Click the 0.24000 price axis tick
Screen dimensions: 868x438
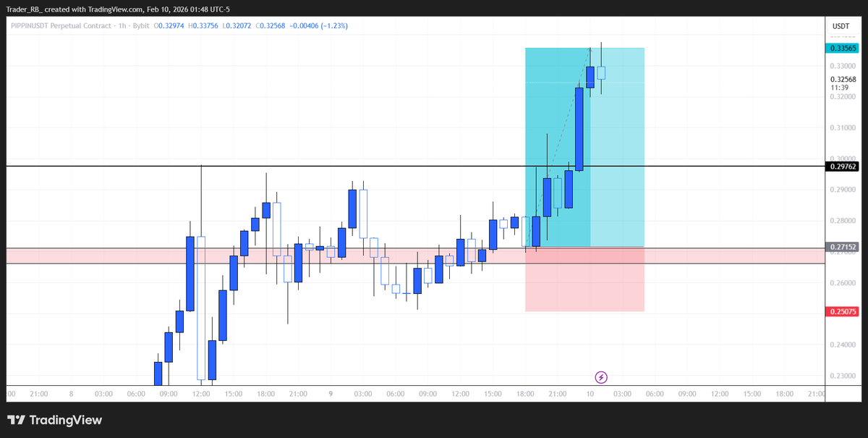tap(843, 345)
